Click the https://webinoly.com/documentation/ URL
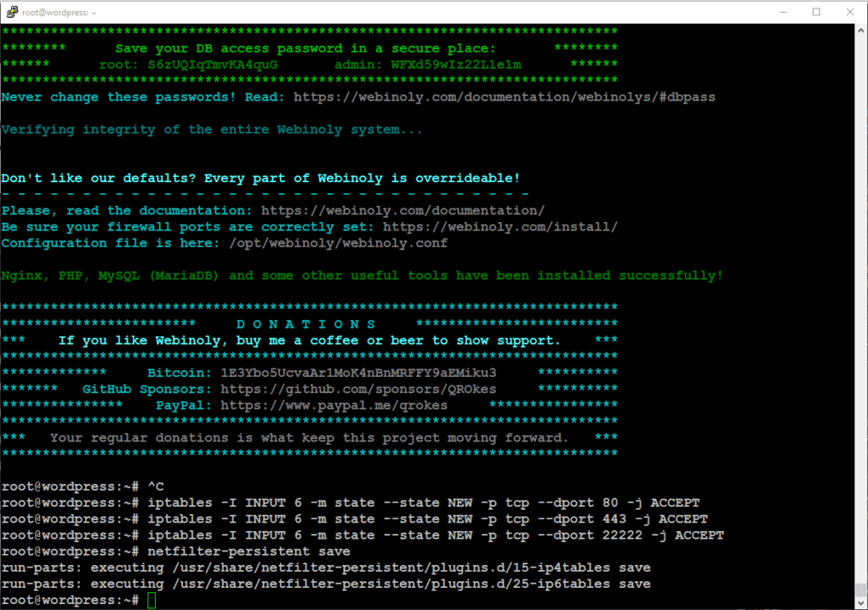The height and width of the screenshot is (610, 868). 403,211
